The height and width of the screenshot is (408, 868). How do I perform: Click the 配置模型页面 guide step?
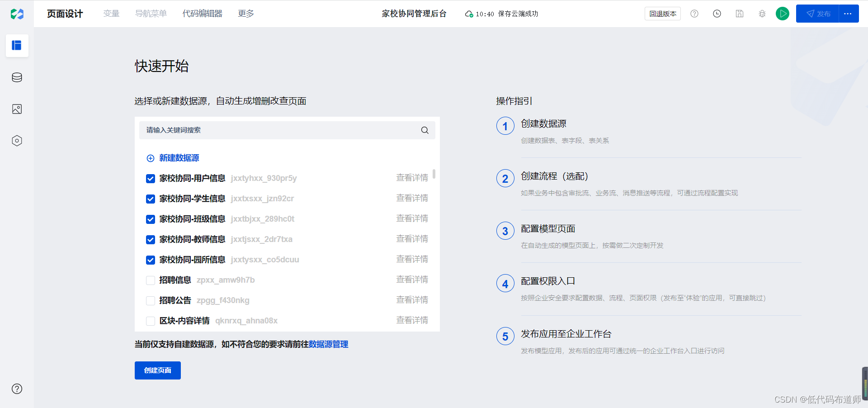point(548,228)
